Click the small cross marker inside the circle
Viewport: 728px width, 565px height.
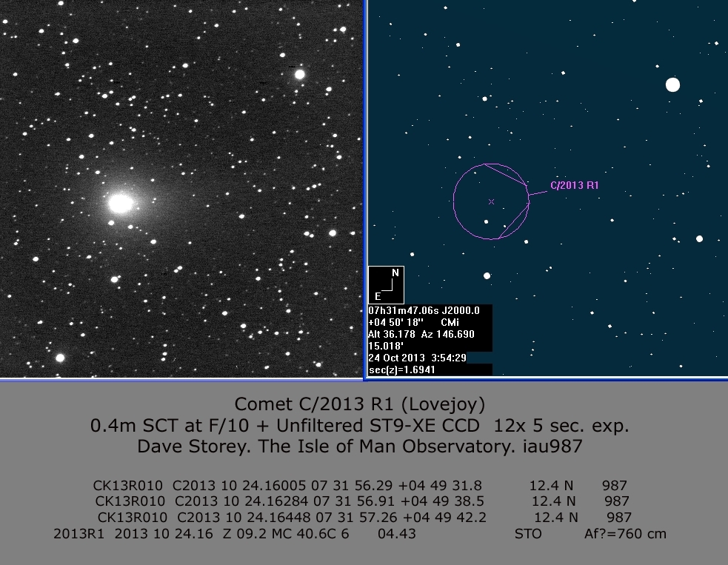pyautogui.click(x=491, y=201)
